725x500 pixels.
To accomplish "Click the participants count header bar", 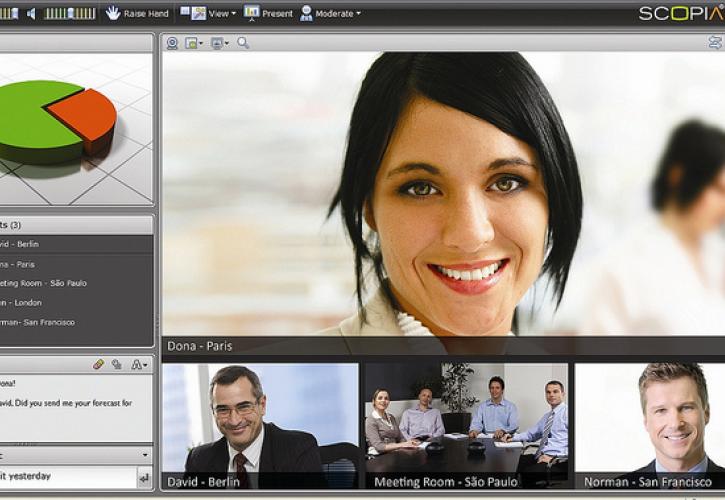I will pos(76,225).
